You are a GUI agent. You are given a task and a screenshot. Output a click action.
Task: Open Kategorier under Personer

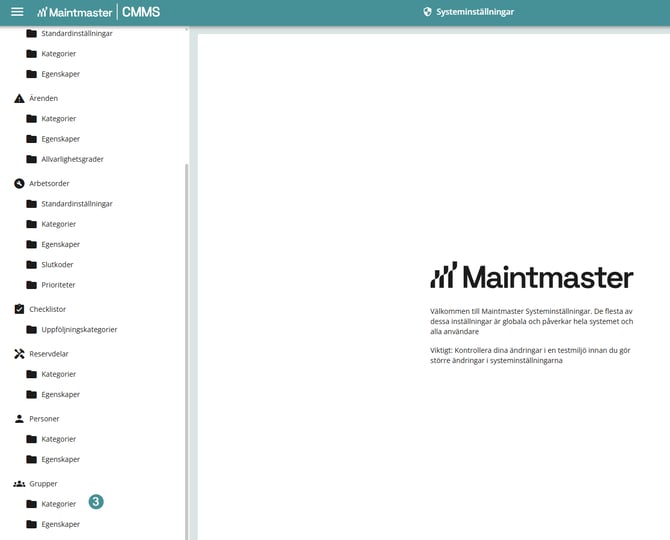59,439
